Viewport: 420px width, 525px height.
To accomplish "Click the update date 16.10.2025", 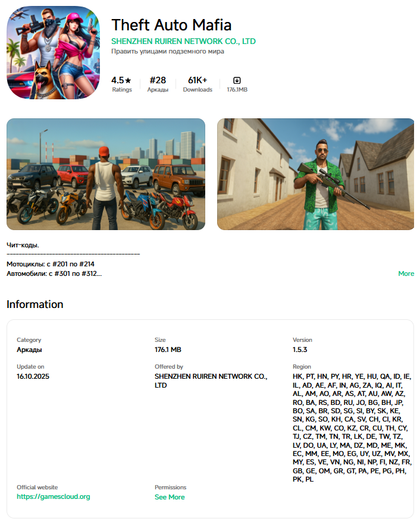I will click(35, 376).
